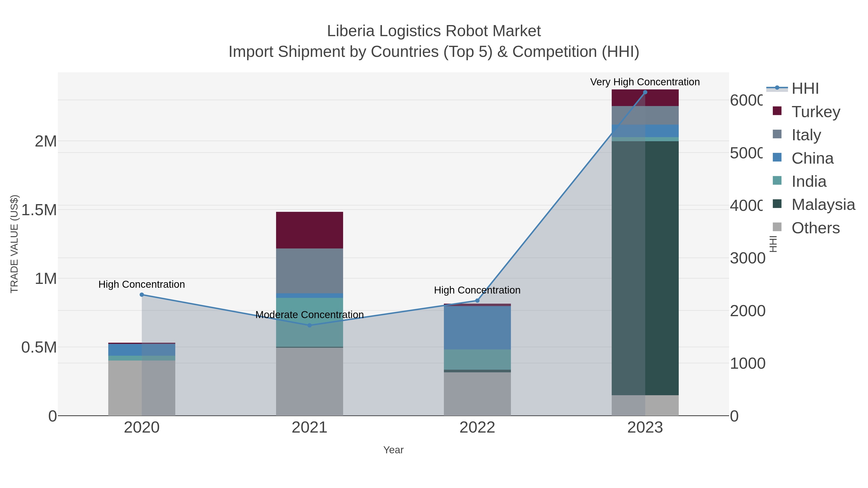Click the 1M left axis tick label
This screenshot has width=868, height=488.
coord(46,279)
